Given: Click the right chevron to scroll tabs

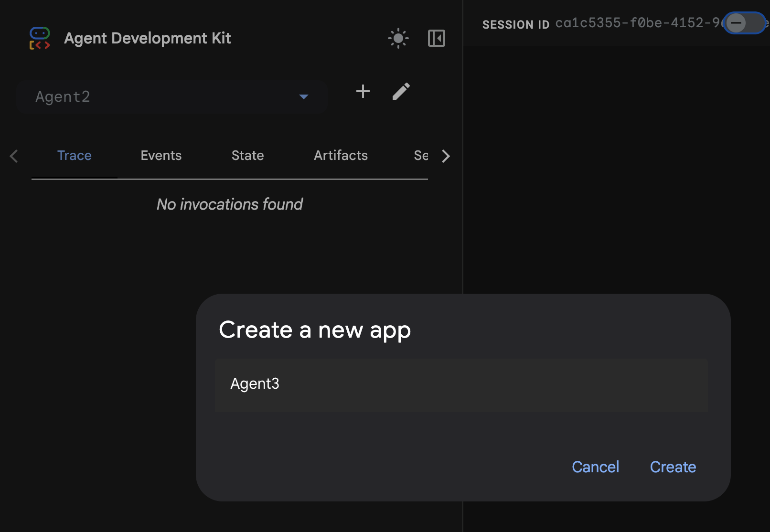Looking at the screenshot, I should [x=446, y=156].
